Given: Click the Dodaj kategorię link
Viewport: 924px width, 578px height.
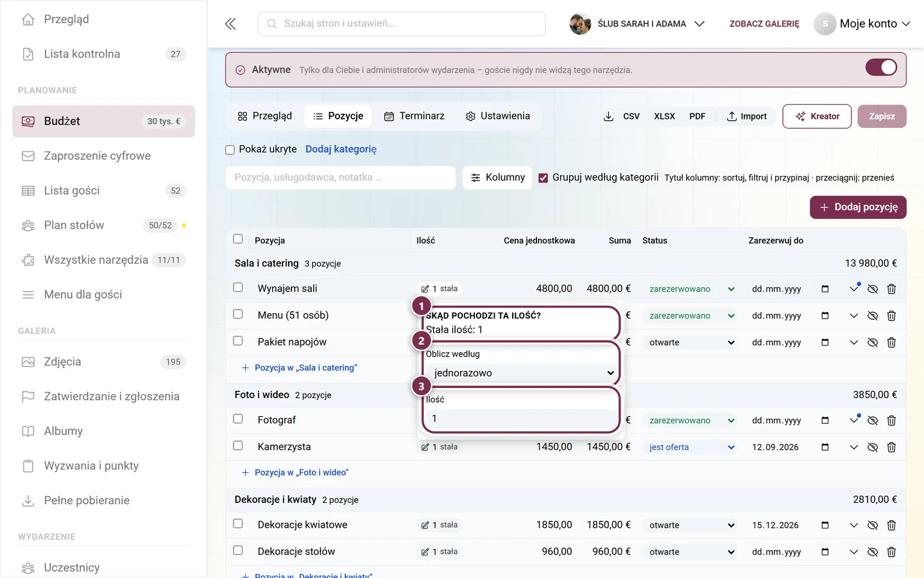Looking at the screenshot, I should [x=341, y=149].
